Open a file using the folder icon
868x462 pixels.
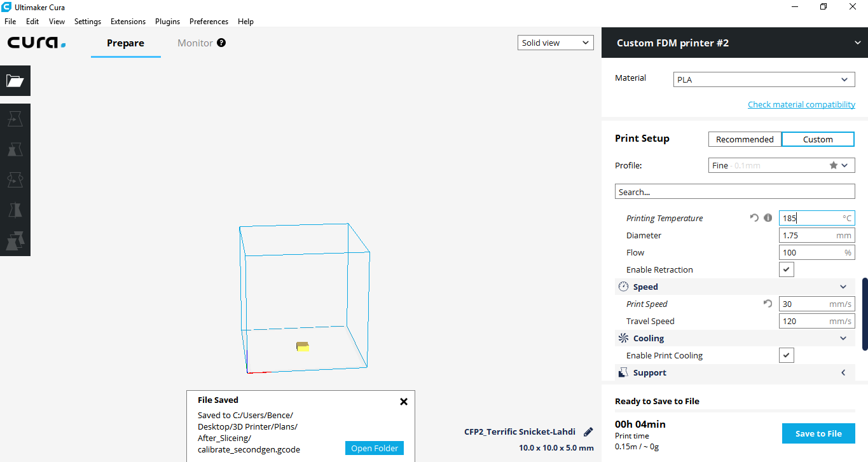pyautogui.click(x=15, y=81)
